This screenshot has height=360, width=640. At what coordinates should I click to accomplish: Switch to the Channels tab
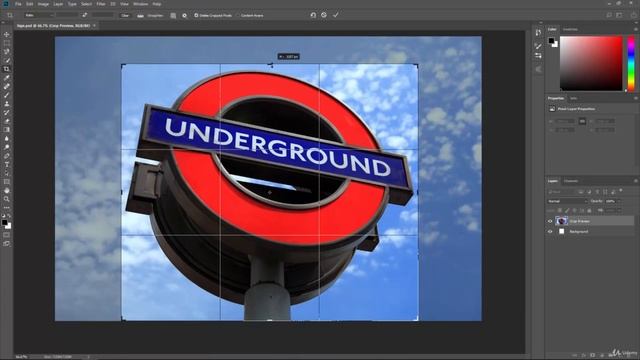[x=571, y=181]
